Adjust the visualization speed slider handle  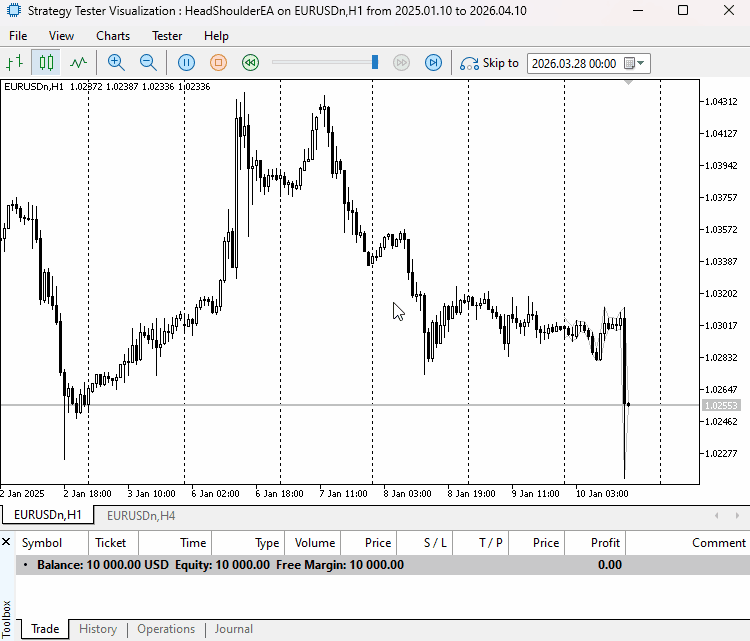(x=375, y=62)
